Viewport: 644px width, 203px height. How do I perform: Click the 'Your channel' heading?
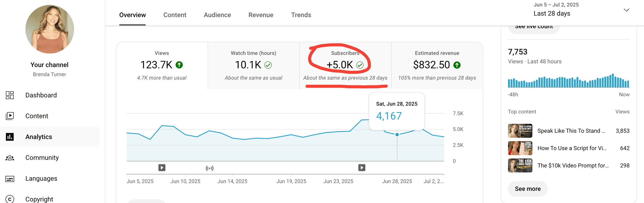(49, 65)
